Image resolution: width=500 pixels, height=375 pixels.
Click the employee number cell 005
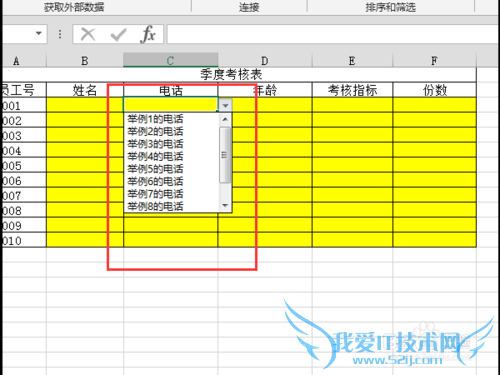pyautogui.click(x=24, y=165)
